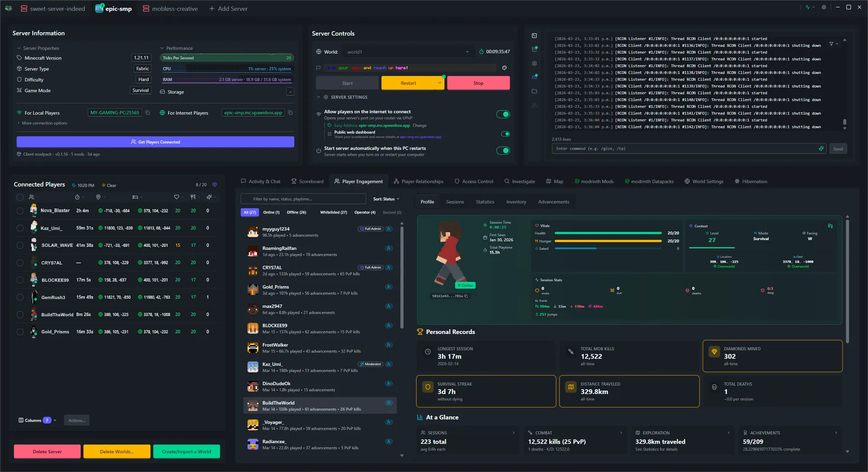The width and height of the screenshot is (868, 472).
Task: Click the sparkle icon in the command input
Action: (821, 148)
